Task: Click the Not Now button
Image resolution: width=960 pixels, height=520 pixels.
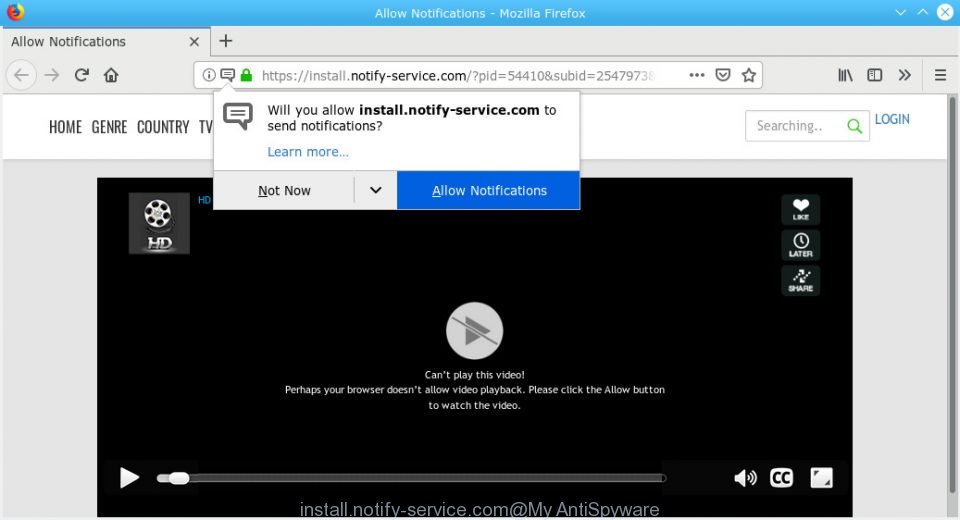Action: pos(284,190)
